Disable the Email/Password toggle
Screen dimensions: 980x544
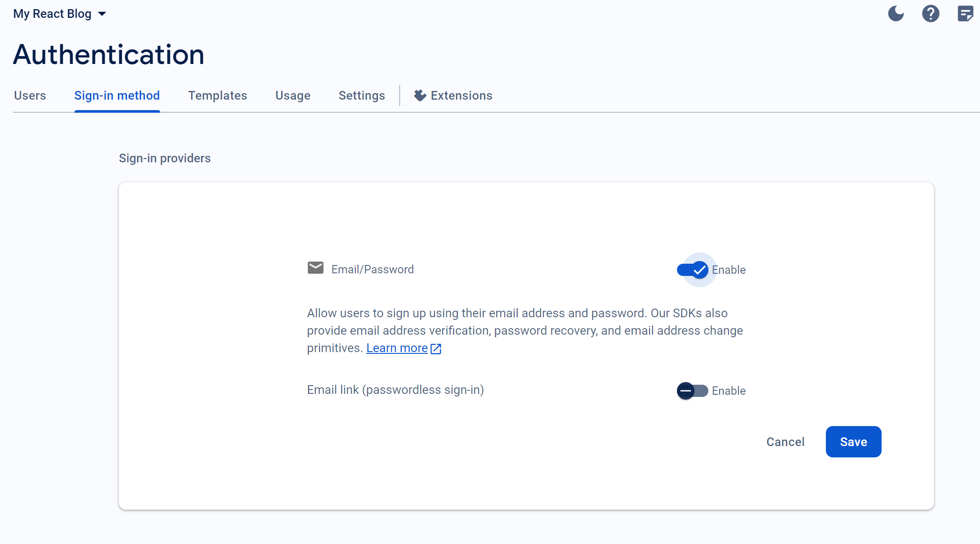point(692,270)
